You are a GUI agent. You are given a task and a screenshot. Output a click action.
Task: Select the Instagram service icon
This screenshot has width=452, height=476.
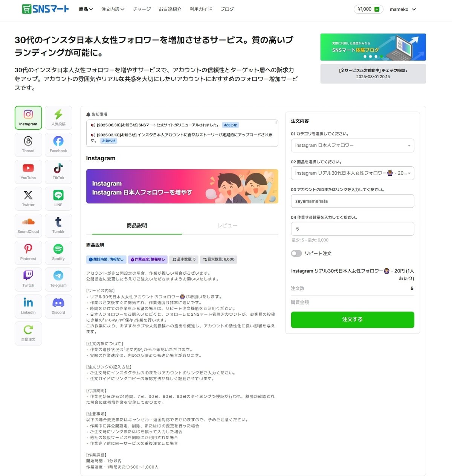coord(28,117)
